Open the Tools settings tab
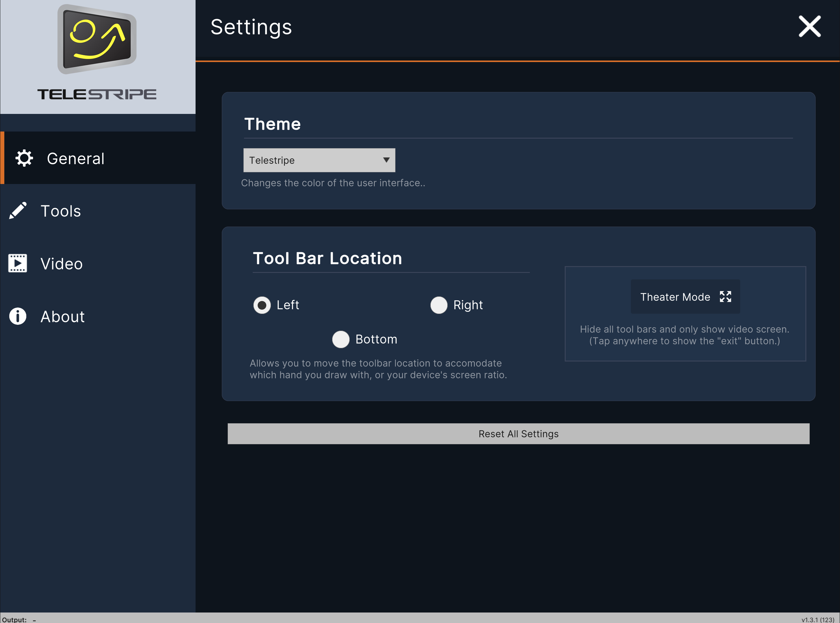 pyautogui.click(x=61, y=211)
